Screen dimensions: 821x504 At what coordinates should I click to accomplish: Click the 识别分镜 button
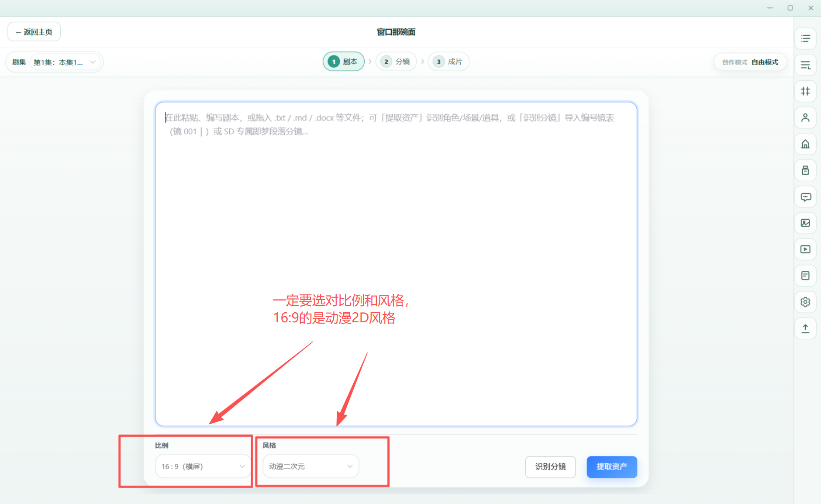pos(550,466)
